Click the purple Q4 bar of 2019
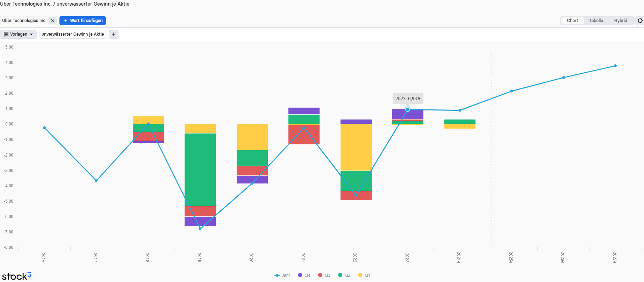 coord(200,221)
